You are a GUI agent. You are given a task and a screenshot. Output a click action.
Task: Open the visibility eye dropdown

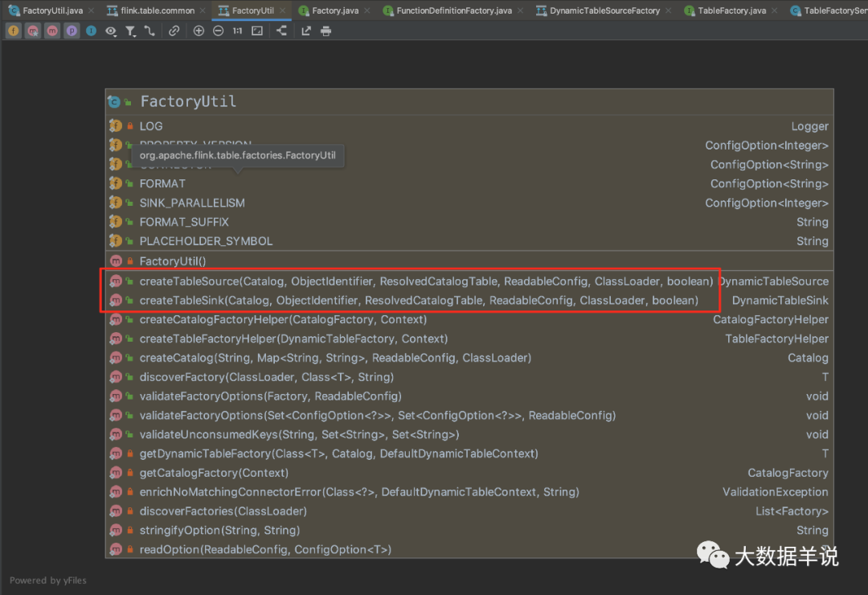111,31
